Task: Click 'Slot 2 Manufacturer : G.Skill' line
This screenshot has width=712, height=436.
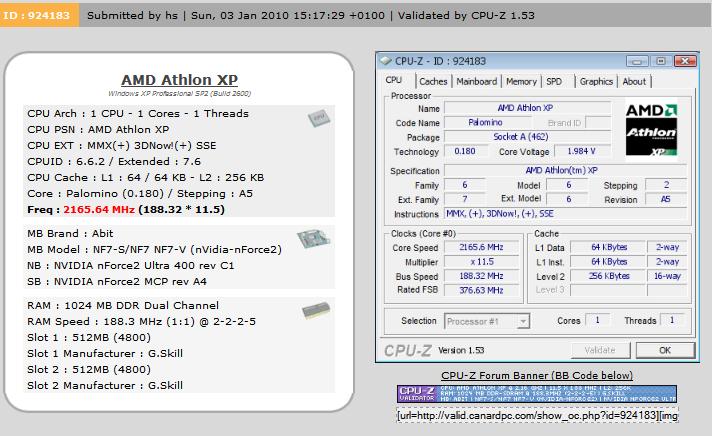Action: (105, 385)
